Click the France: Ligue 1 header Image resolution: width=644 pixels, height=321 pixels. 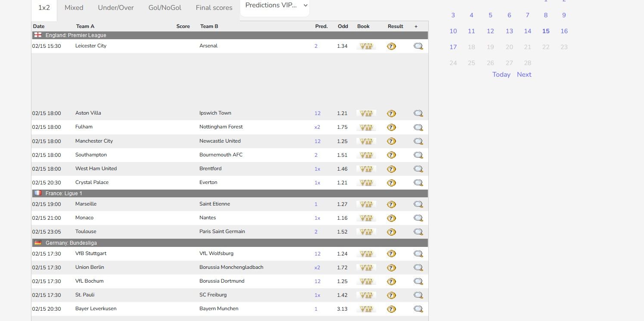[x=230, y=193]
